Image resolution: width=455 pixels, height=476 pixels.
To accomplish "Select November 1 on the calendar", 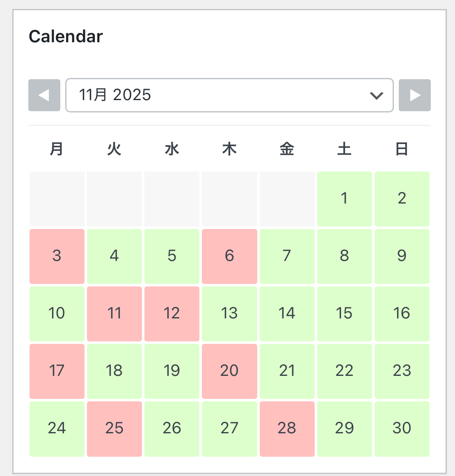I will coord(344,199).
